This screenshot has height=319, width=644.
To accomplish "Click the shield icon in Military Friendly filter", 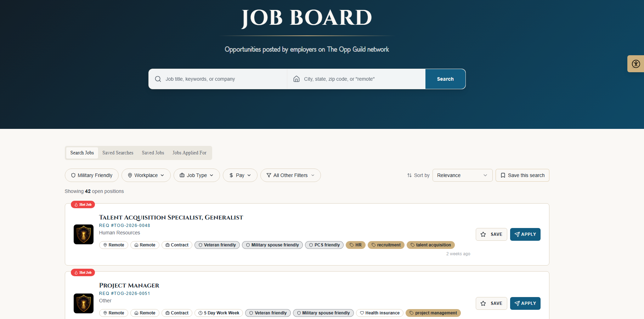I will tap(73, 175).
